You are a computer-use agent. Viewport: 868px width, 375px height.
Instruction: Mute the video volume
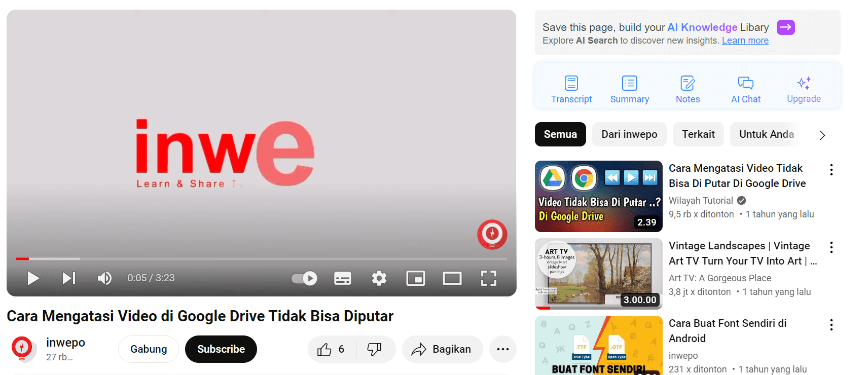104,278
